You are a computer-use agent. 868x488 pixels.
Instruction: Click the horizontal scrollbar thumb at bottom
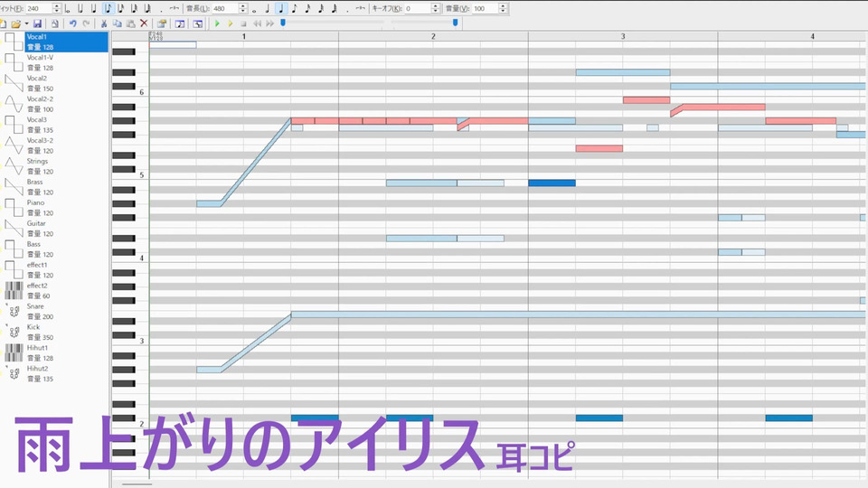point(137,484)
